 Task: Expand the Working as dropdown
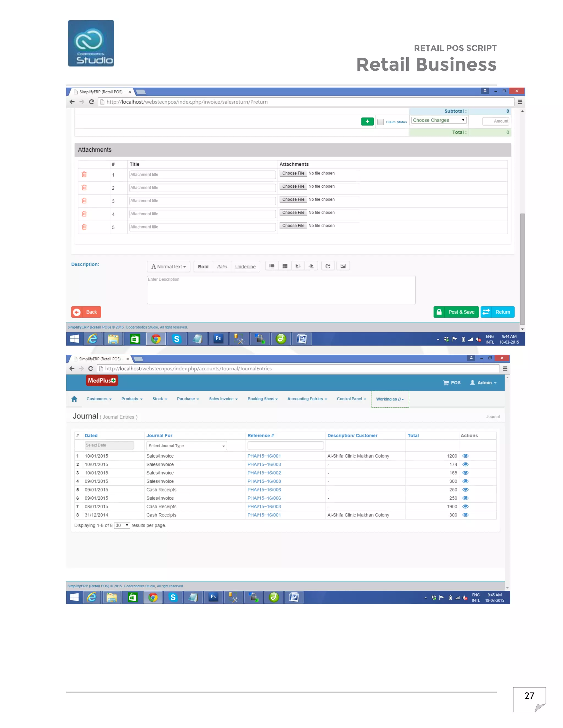coord(390,399)
